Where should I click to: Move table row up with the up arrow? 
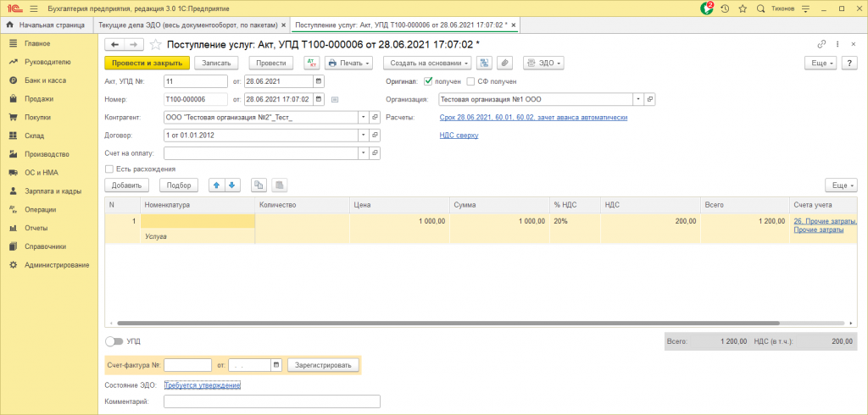pos(216,185)
